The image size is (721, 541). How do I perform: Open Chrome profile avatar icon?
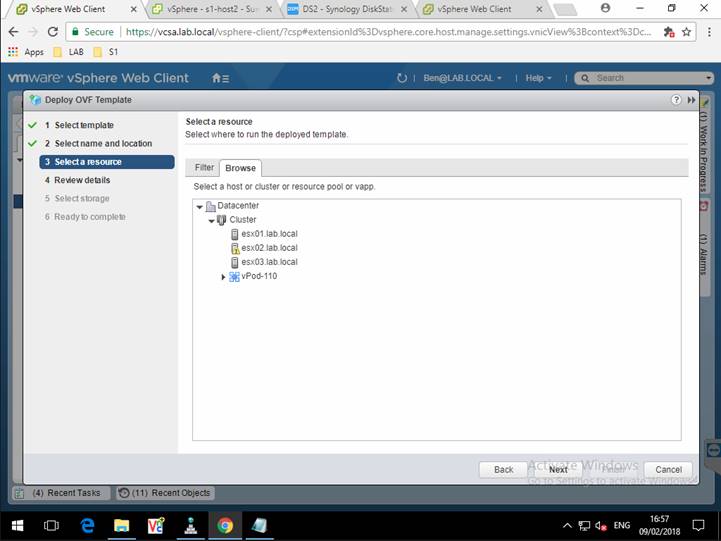point(606,8)
